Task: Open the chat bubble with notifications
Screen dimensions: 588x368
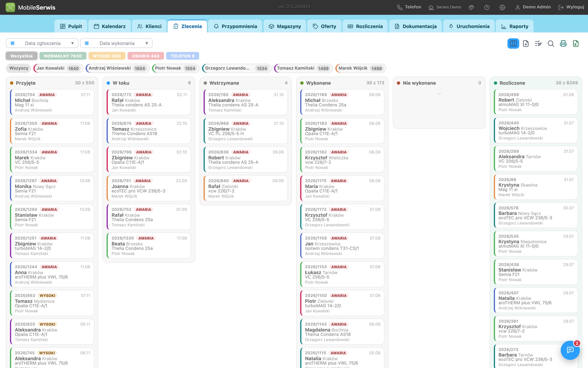Action: 570,350
